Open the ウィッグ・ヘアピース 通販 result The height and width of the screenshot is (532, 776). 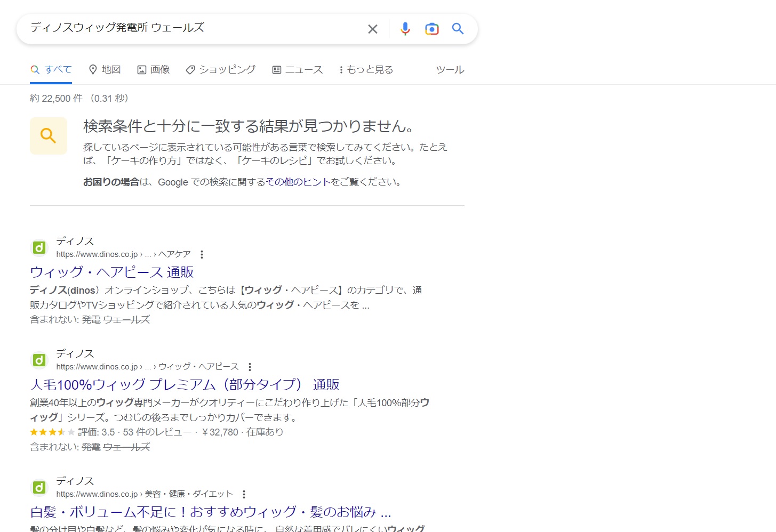pyautogui.click(x=112, y=272)
